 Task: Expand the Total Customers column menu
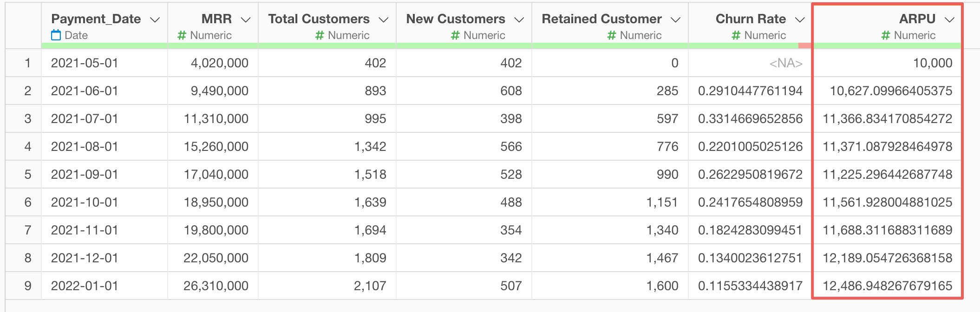pos(383,19)
